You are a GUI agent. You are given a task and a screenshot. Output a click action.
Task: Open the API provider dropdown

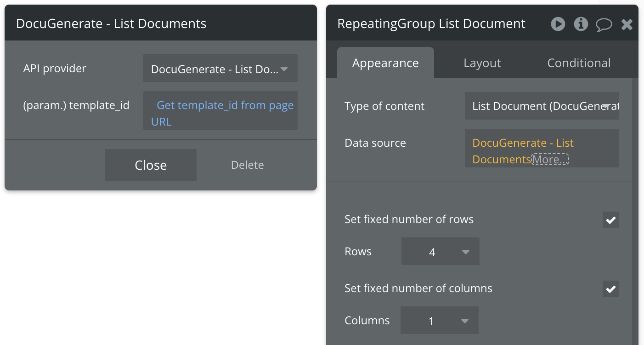click(x=220, y=69)
